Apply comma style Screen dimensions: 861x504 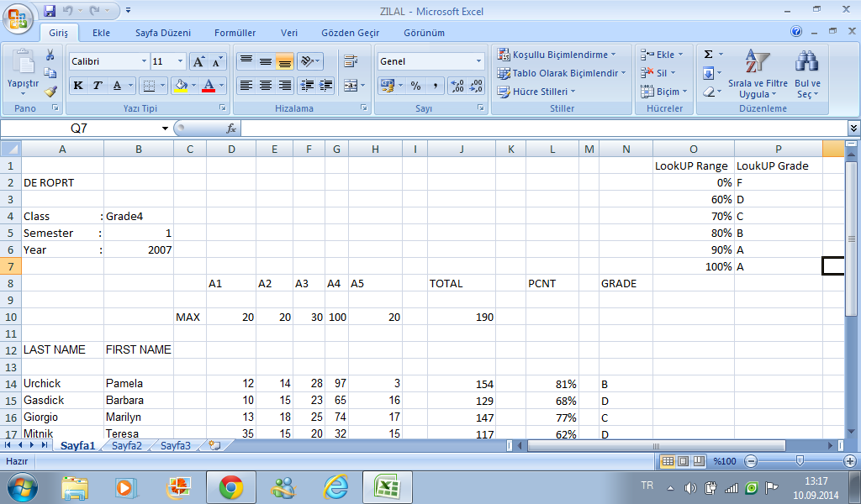[x=435, y=86]
